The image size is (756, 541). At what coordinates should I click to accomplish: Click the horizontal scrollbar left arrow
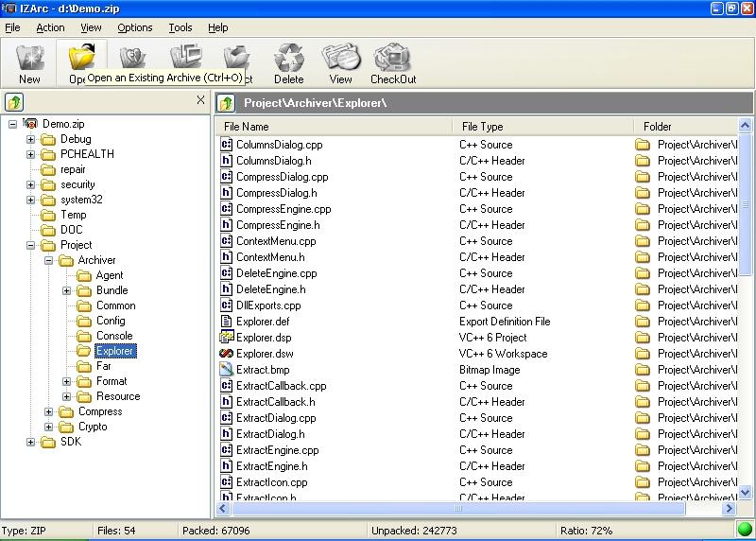(x=223, y=508)
